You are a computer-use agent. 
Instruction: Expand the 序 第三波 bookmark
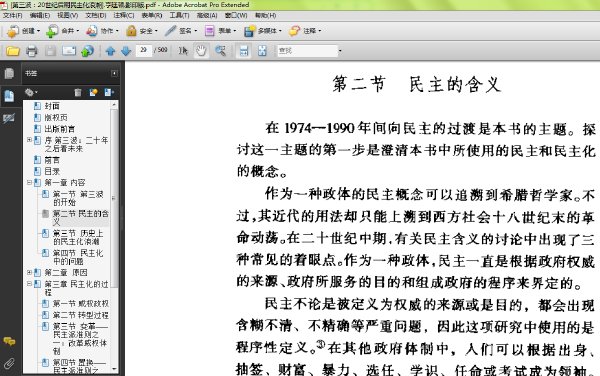click(x=29, y=140)
